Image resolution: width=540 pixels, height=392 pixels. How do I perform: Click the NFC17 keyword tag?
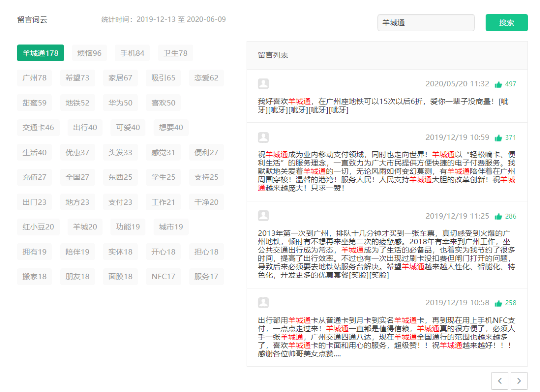[x=163, y=277]
